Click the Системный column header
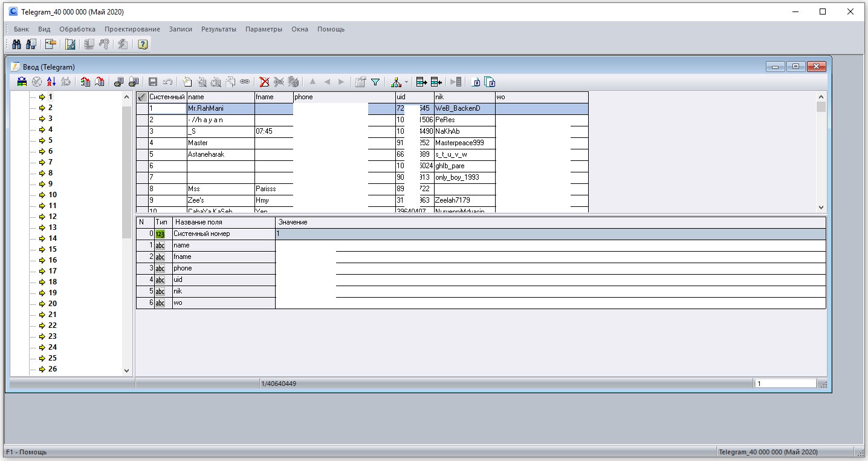 pos(167,97)
